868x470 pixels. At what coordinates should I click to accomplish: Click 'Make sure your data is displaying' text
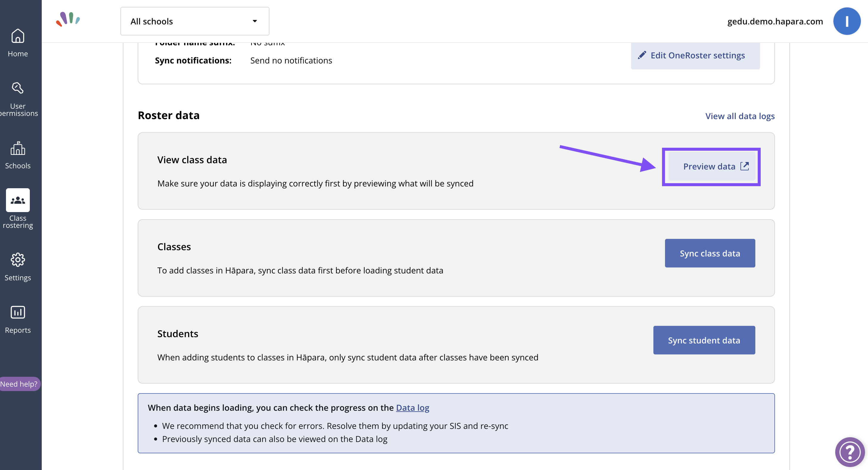coord(315,183)
